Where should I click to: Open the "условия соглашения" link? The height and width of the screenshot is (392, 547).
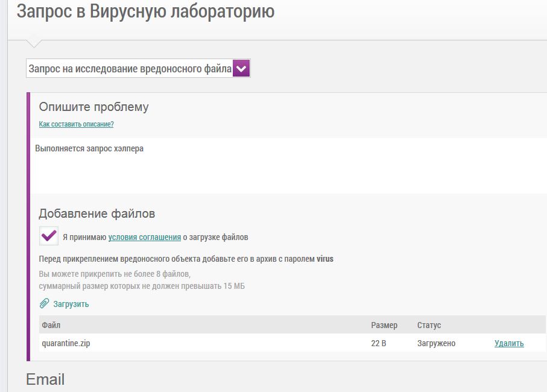145,237
